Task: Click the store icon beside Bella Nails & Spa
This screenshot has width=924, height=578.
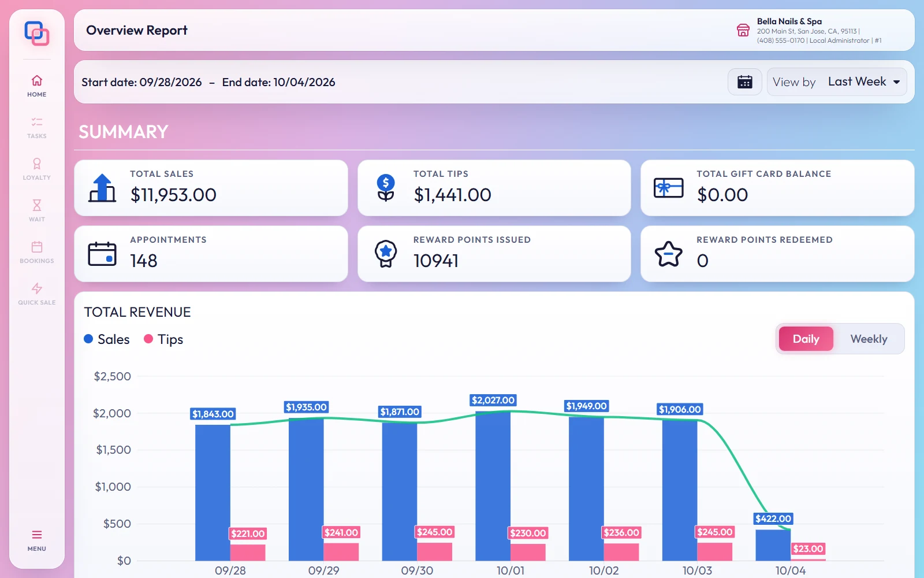Action: tap(743, 30)
